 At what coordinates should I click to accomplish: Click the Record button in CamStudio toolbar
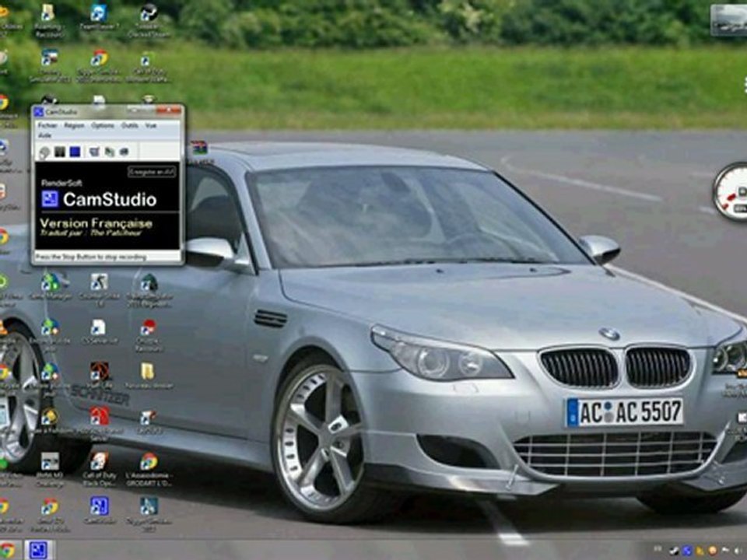coord(44,152)
